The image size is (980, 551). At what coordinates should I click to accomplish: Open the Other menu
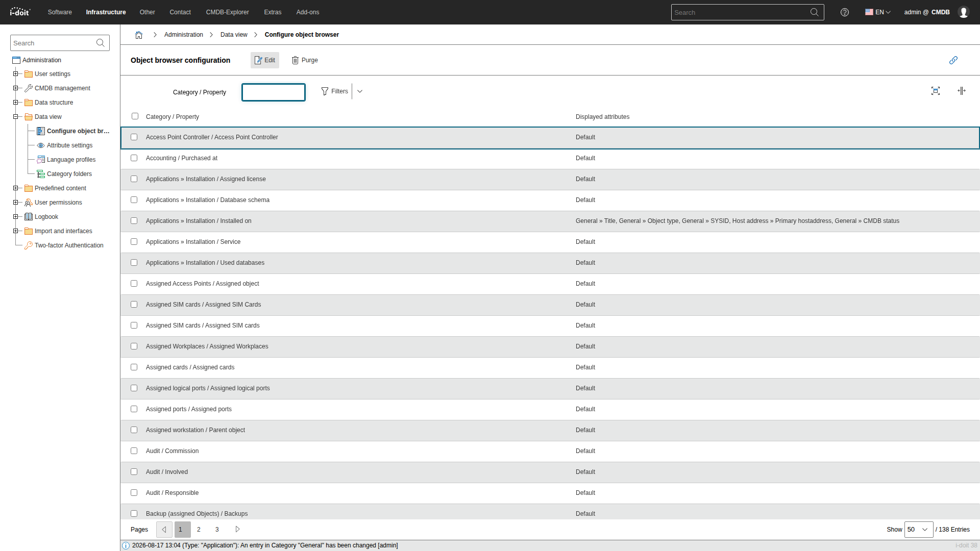coord(148,12)
